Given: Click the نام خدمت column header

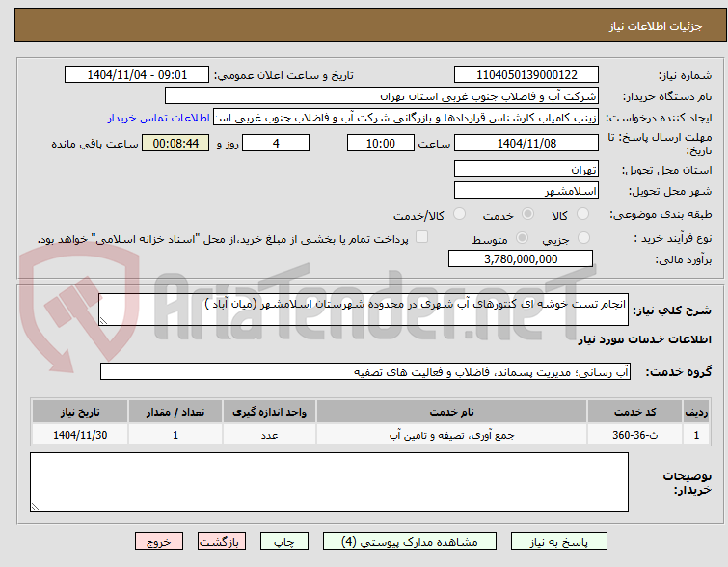Looking at the screenshot, I should [x=452, y=412].
